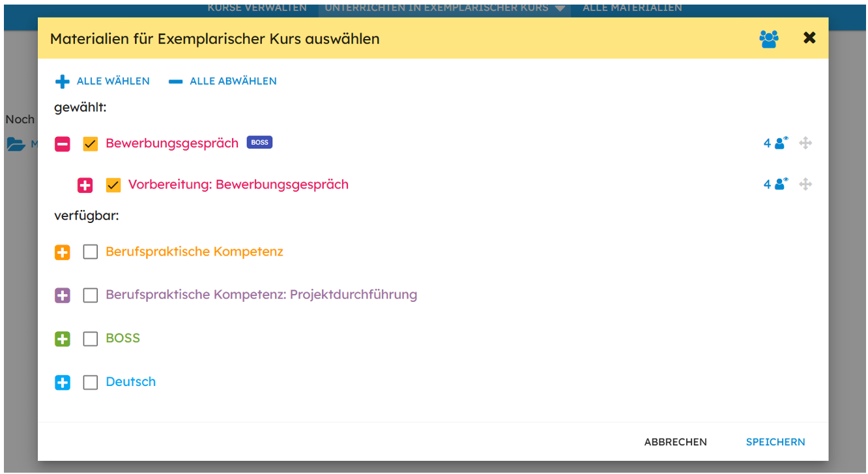This screenshot has height=474, width=868.
Task: Expand Berufspraktische Kompetenz: Projektdurchführung node
Action: (x=63, y=295)
